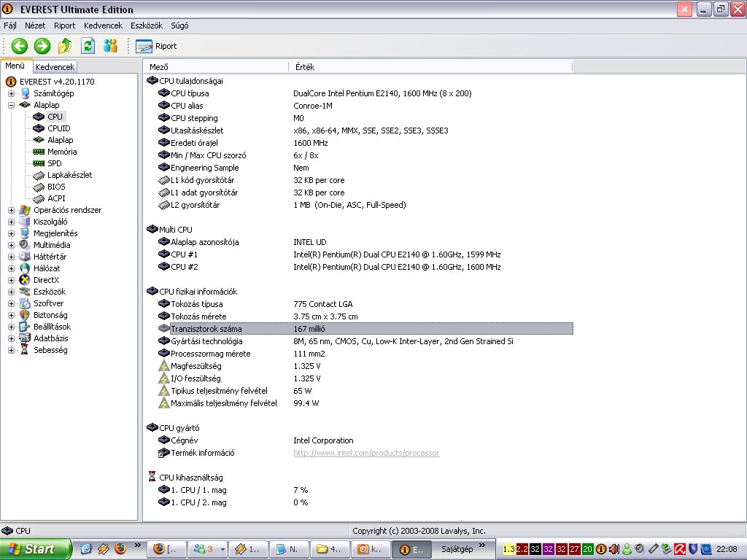The image size is (747, 560).
Task: Select the SPD item icon
Action: (x=39, y=163)
